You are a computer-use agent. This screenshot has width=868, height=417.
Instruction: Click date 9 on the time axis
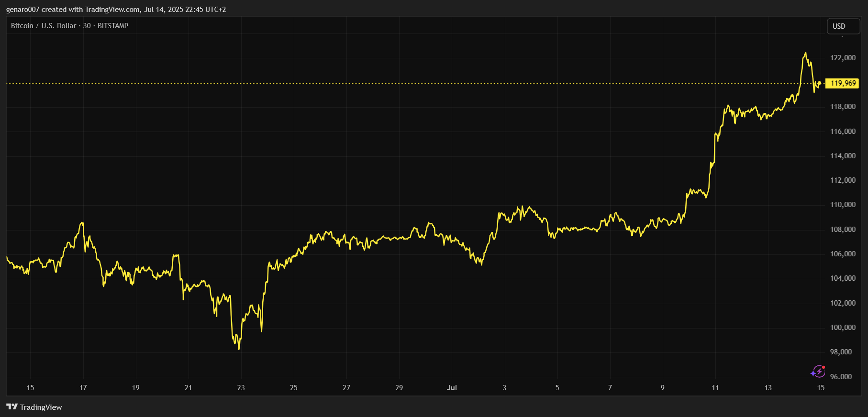point(662,388)
